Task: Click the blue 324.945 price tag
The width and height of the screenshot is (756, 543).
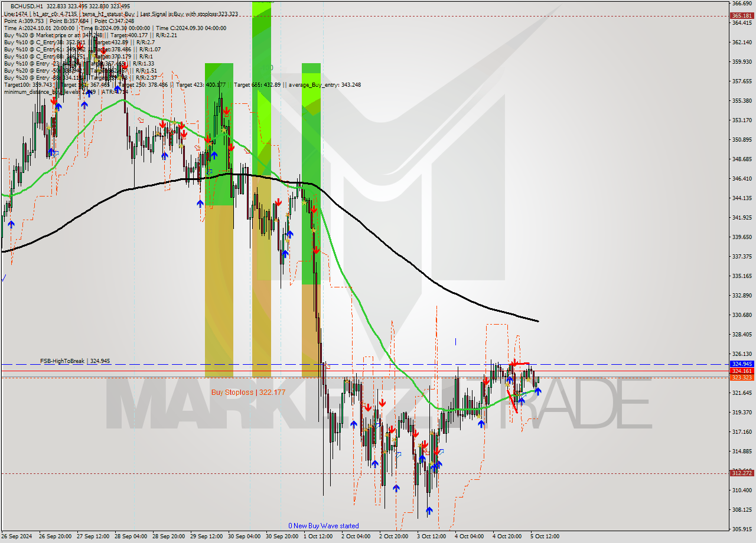Action: click(x=742, y=364)
